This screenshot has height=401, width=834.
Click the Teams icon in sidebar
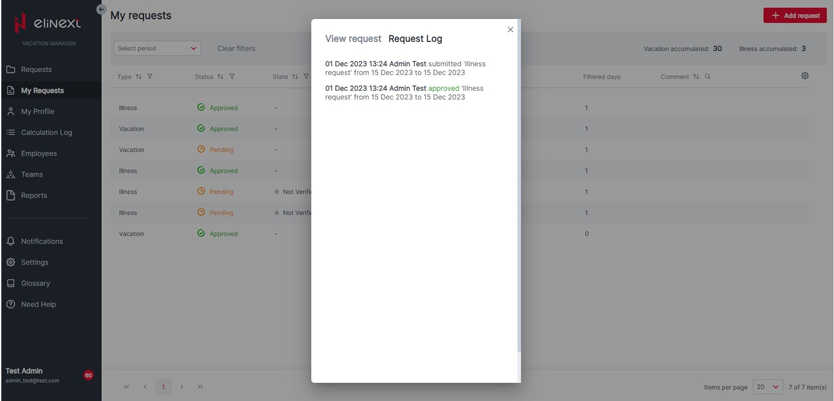point(11,175)
